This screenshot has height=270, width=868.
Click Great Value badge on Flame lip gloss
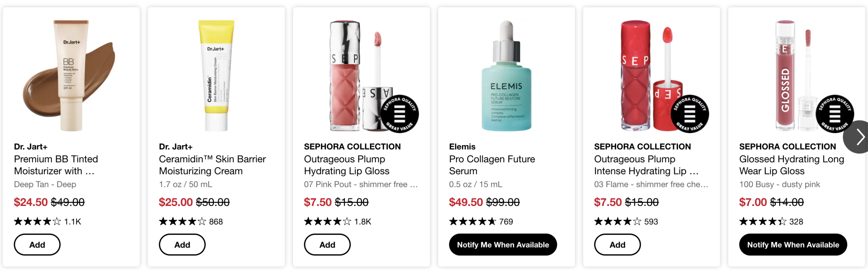(x=690, y=114)
